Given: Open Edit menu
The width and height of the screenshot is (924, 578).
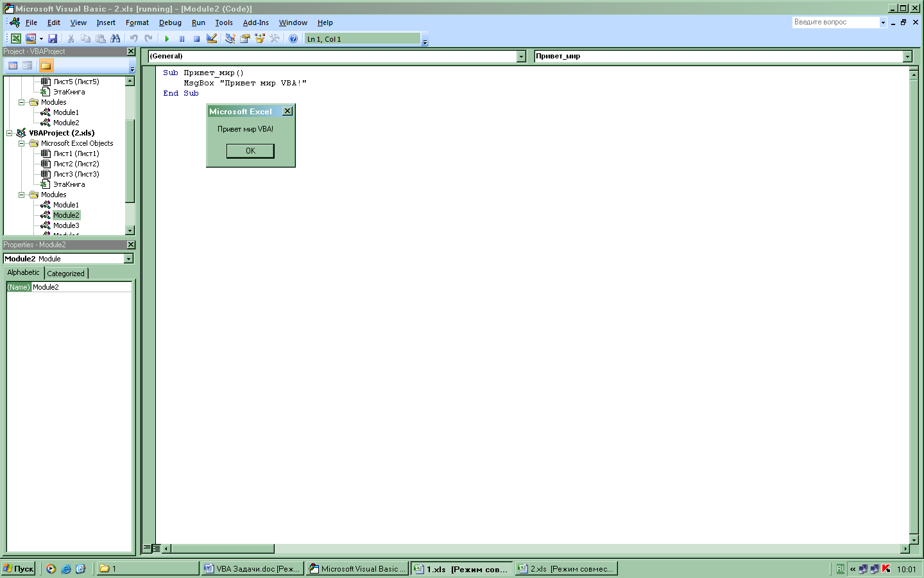Looking at the screenshot, I should (x=54, y=22).
